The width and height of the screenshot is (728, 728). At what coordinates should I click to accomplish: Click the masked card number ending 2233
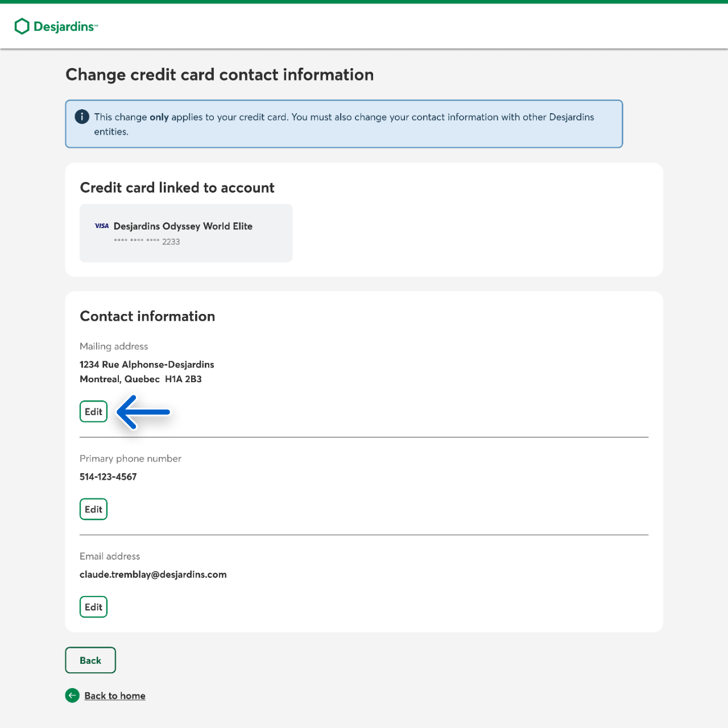pos(147,242)
